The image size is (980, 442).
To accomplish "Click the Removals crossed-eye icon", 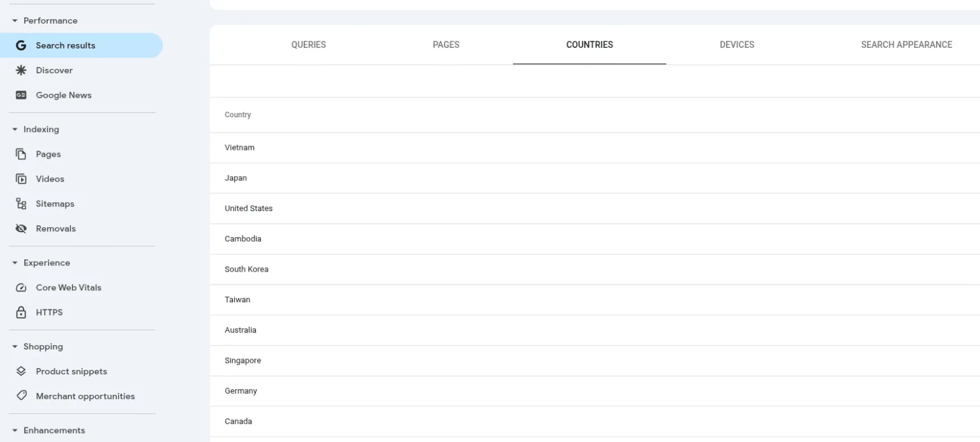I will tap(21, 229).
